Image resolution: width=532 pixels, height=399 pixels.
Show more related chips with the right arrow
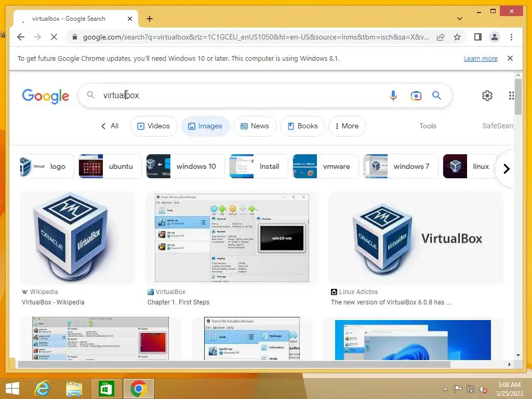(x=506, y=169)
